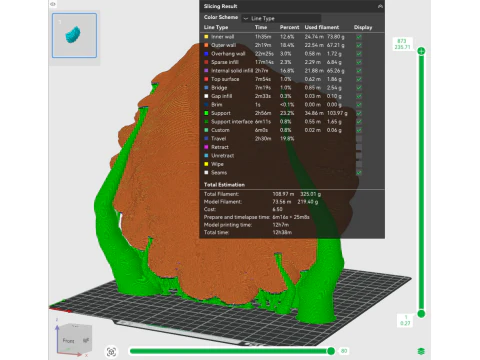480x360 pixels.
Task: Click the Travel color swatch
Action: 206,139
